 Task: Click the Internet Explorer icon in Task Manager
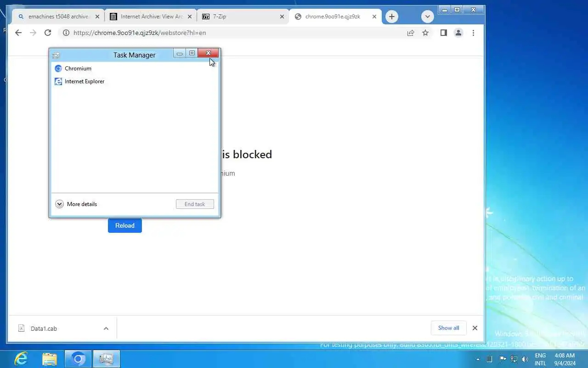pos(58,81)
